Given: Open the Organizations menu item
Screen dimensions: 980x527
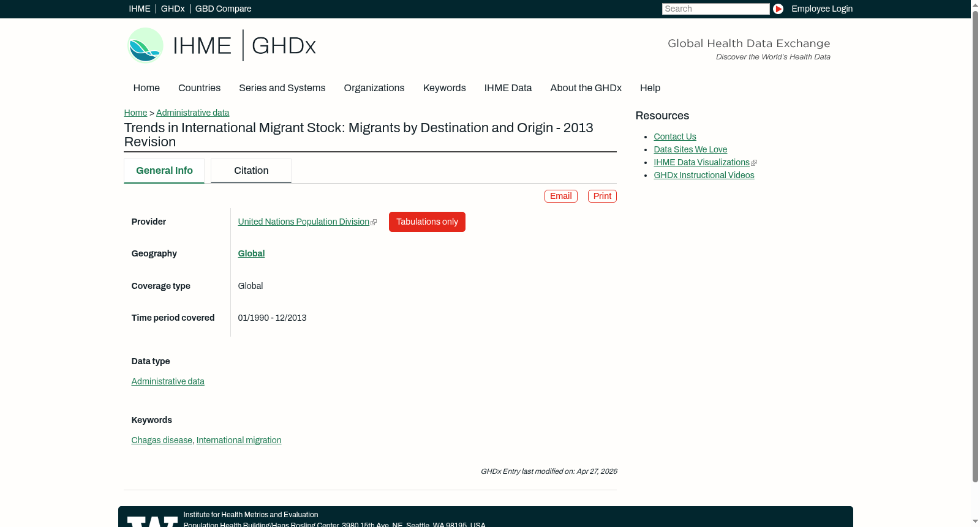Looking at the screenshot, I should [374, 88].
